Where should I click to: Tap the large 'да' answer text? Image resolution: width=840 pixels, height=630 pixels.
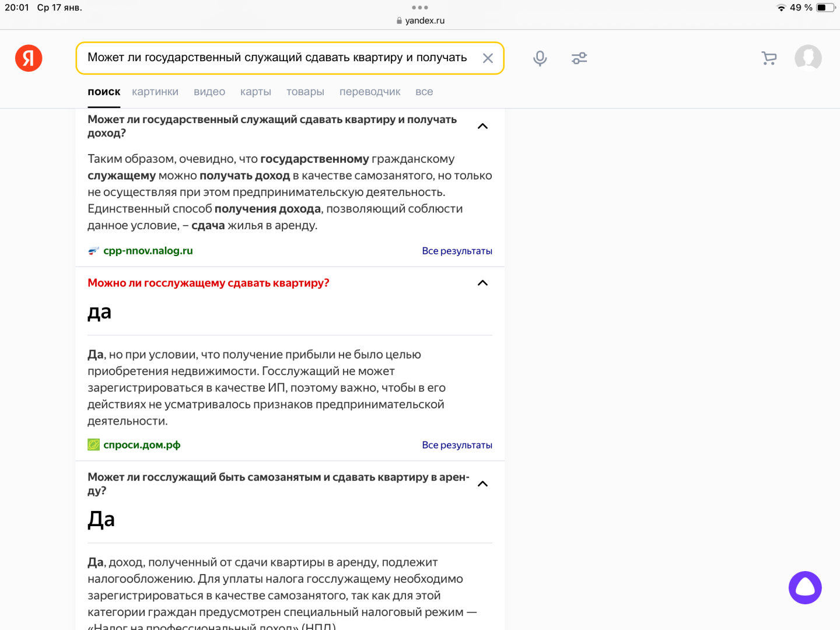pyautogui.click(x=99, y=313)
